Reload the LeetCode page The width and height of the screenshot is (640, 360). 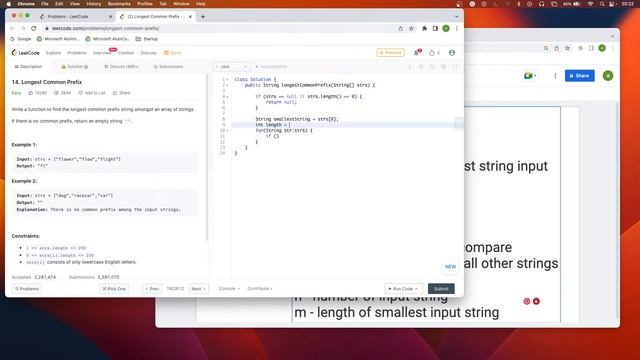click(x=34, y=29)
